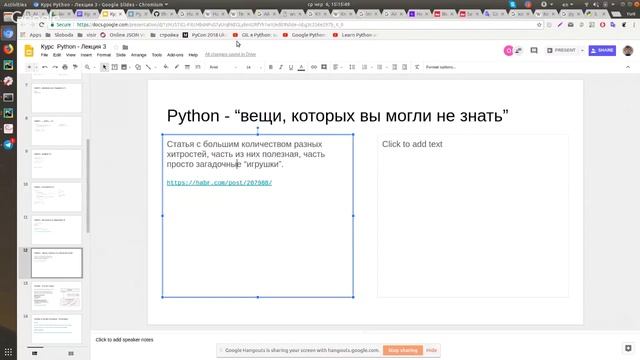The image size is (640, 360).
Task: Switch to grid view button
Action: pyautogui.click(x=71, y=353)
